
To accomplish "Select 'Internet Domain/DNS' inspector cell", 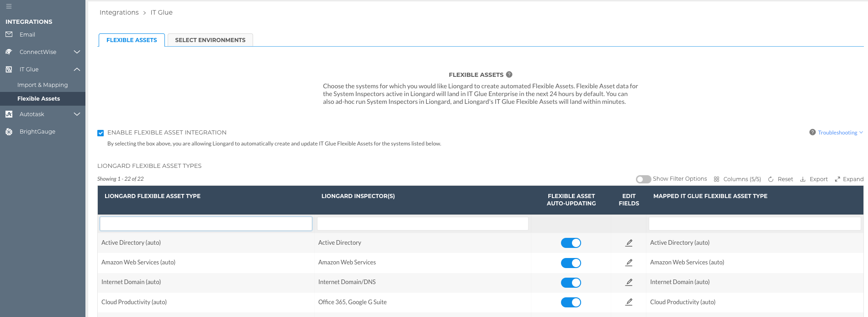I will 347,282.
